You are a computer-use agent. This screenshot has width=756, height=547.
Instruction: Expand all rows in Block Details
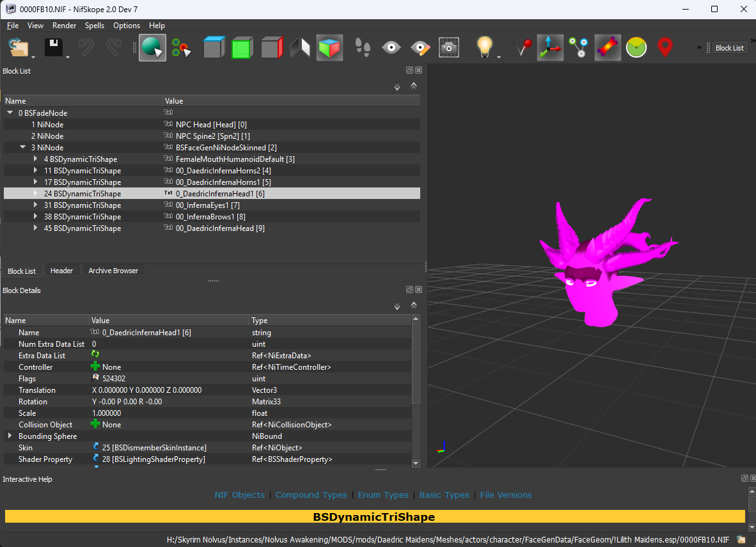point(397,306)
